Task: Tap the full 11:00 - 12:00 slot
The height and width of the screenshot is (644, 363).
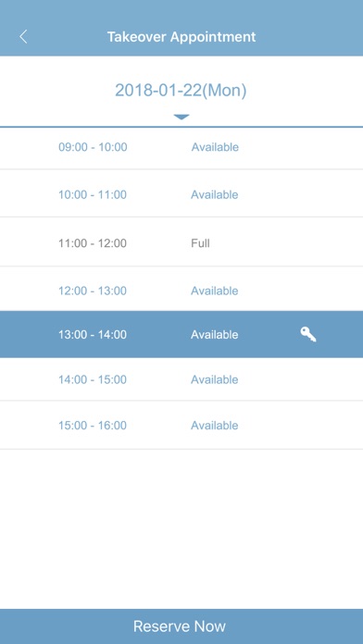Action: [181, 241]
